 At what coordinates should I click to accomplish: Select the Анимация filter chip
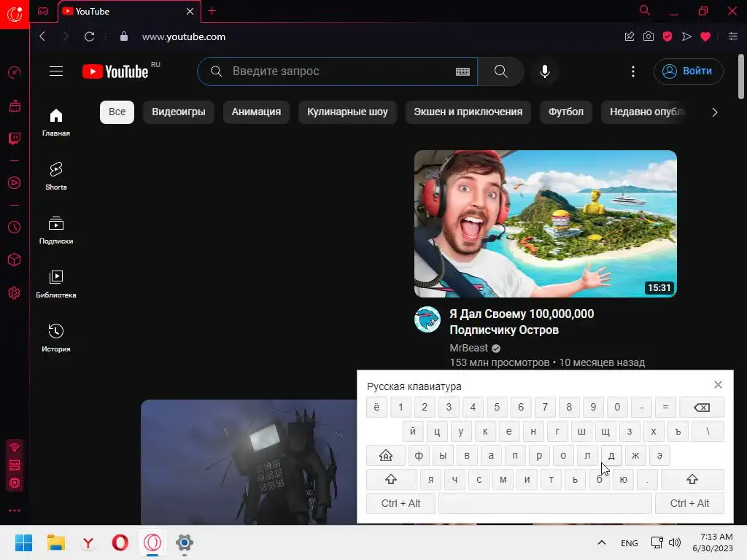[x=256, y=112]
